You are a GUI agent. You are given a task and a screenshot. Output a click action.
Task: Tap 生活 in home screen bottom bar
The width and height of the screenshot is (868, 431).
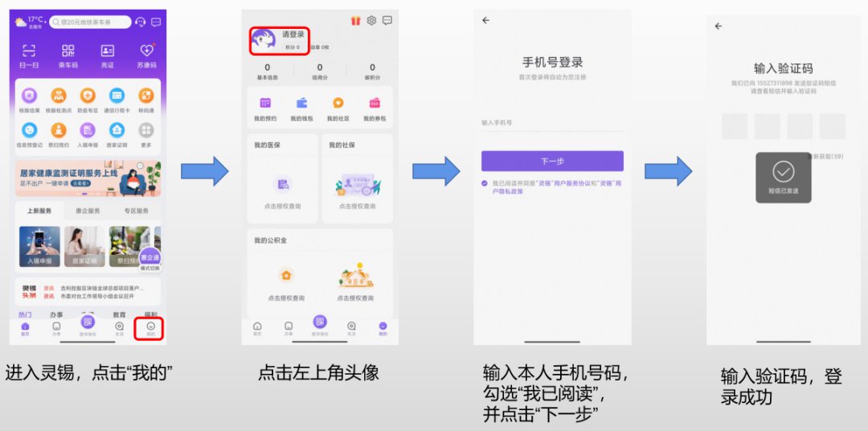[x=119, y=329]
